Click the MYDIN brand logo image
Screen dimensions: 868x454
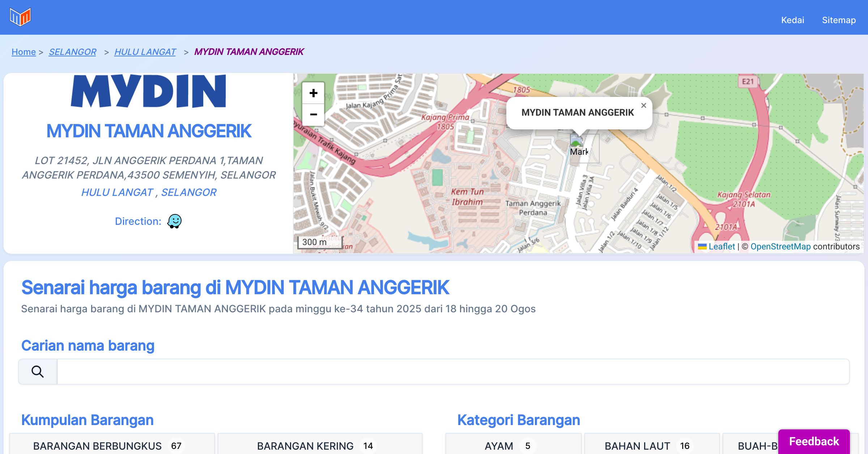click(x=148, y=91)
